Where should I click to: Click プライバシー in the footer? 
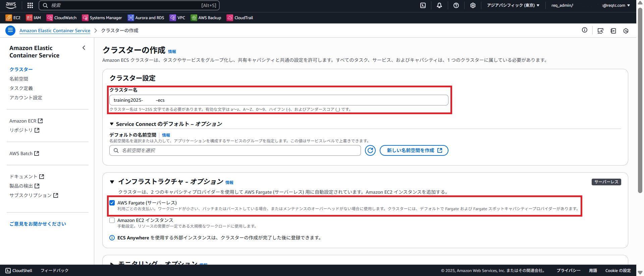[x=569, y=271]
